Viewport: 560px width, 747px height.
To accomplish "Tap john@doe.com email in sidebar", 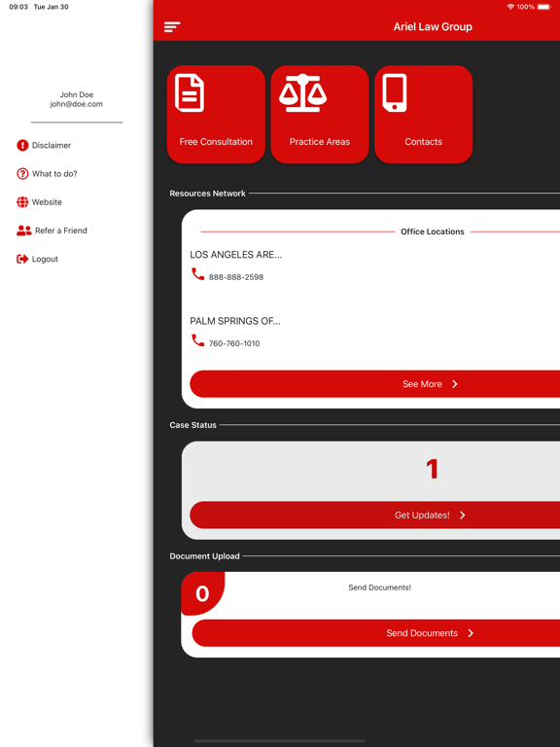I will tap(76, 104).
